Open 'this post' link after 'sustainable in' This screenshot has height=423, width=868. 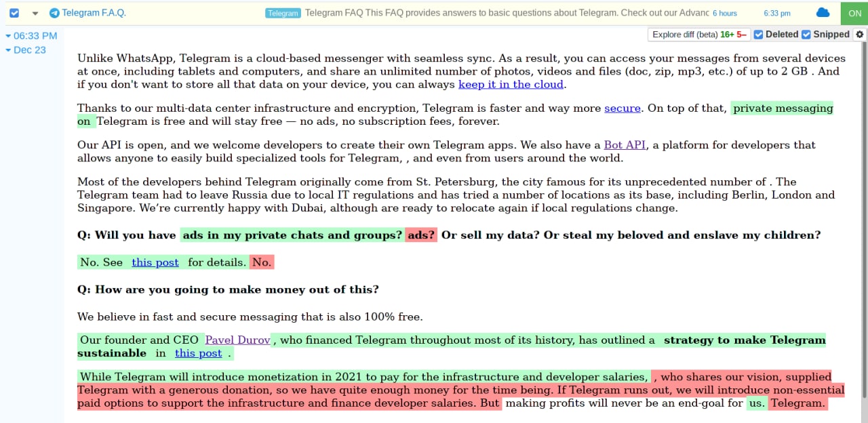coord(198,353)
